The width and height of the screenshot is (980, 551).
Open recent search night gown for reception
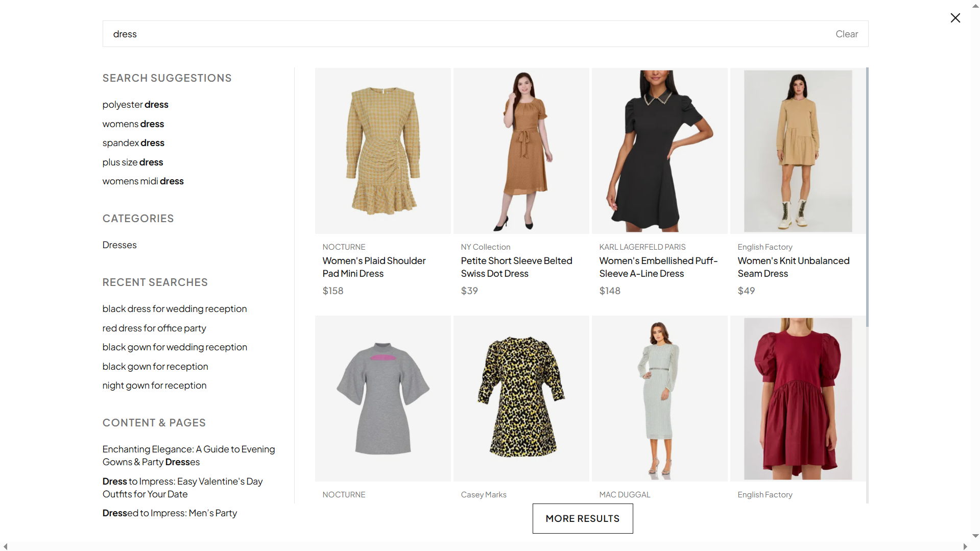pyautogui.click(x=154, y=385)
